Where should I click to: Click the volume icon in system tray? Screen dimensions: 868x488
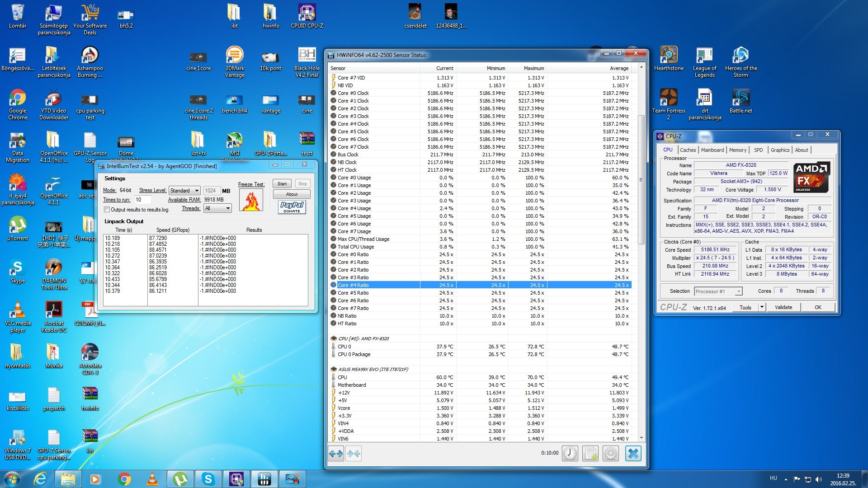tap(819, 479)
